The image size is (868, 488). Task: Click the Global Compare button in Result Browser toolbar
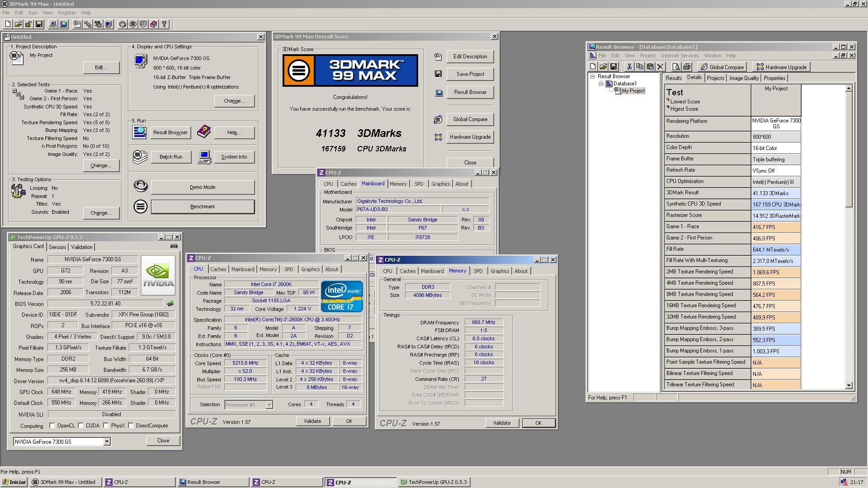(722, 67)
